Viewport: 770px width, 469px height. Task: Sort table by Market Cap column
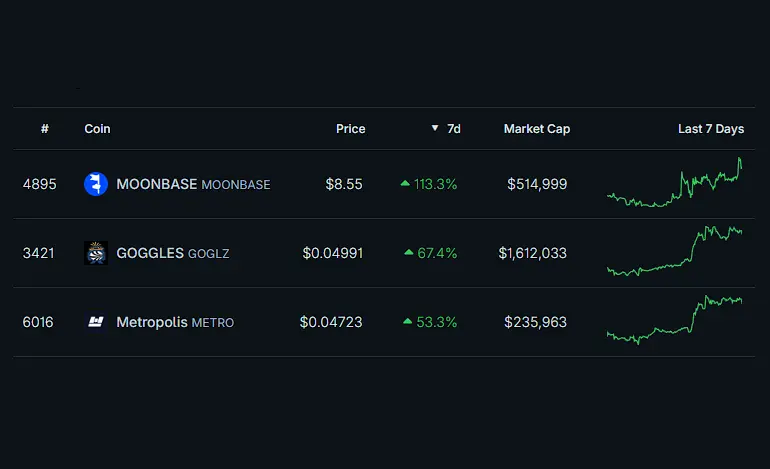tap(536, 129)
